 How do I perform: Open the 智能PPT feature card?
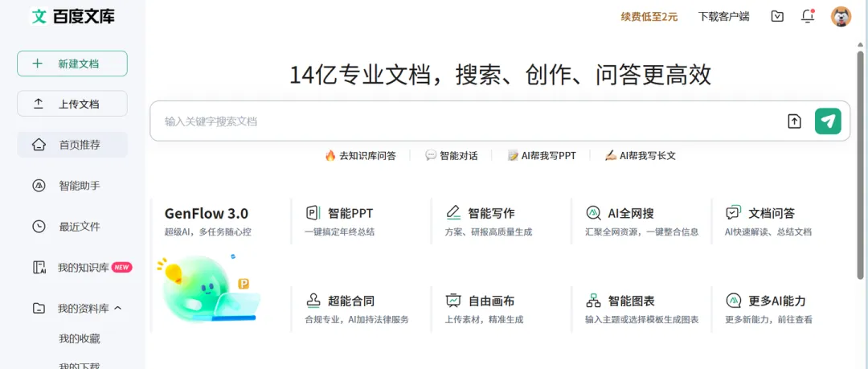pyautogui.click(x=360, y=222)
